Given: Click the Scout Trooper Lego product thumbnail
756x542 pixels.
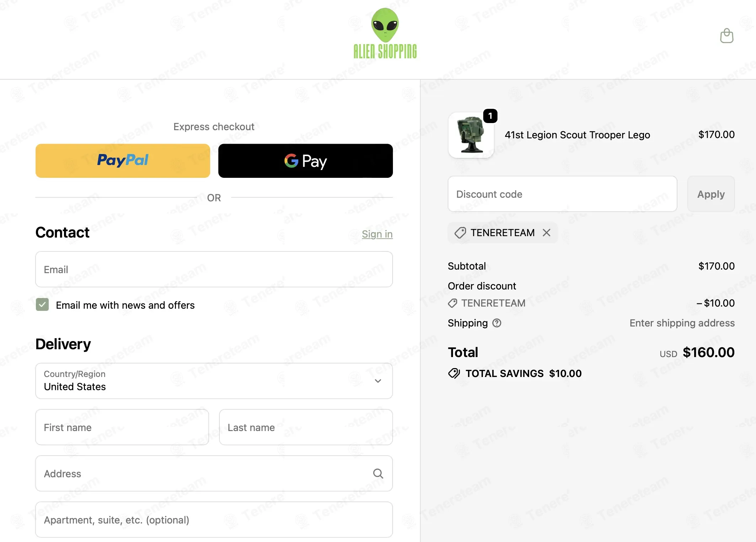Looking at the screenshot, I should (x=471, y=135).
